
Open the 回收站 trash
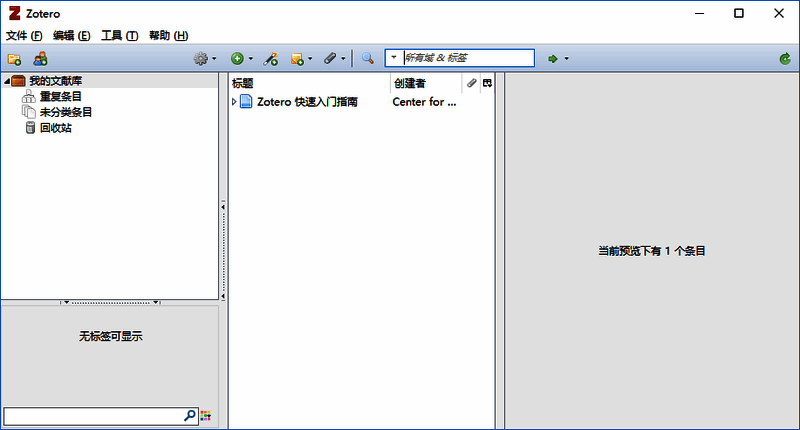point(56,128)
